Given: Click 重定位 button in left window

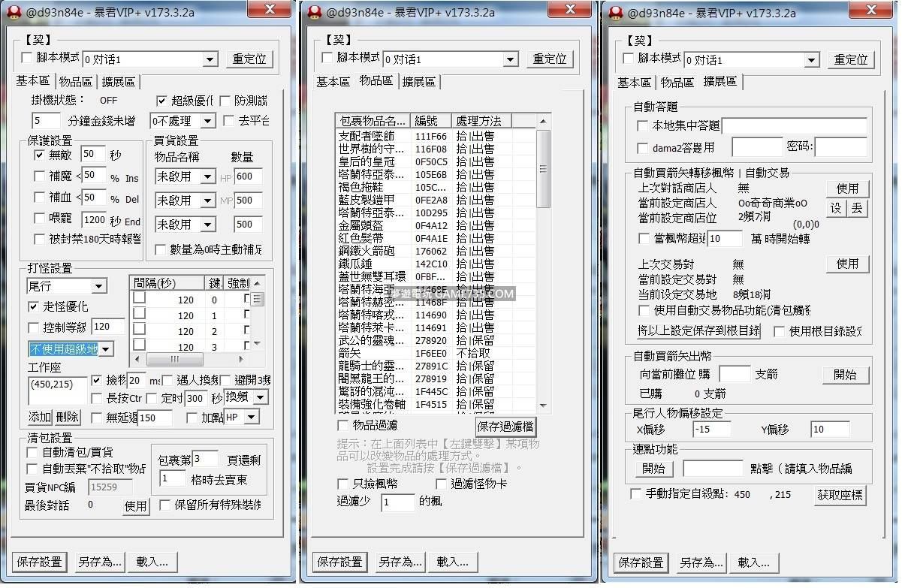Looking at the screenshot, I should pyautogui.click(x=249, y=59).
